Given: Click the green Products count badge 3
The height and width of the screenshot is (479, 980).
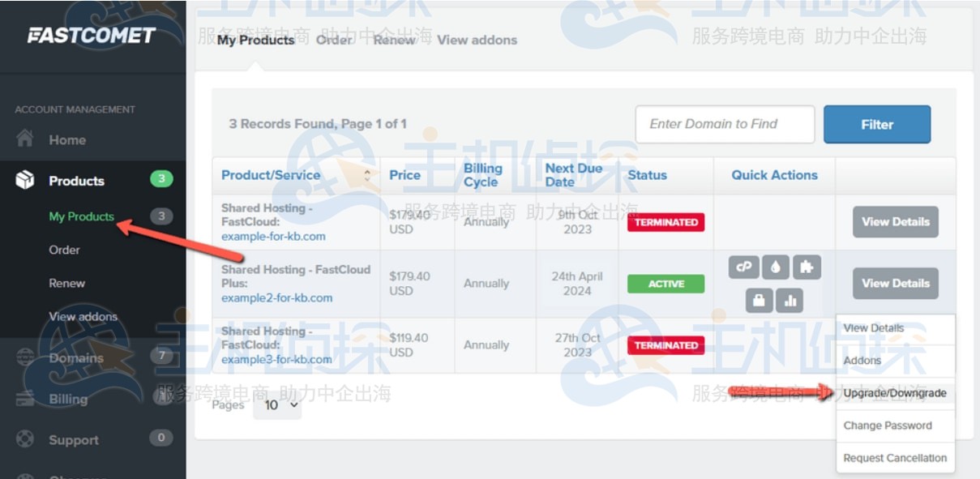Looking at the screenshot, I should click(161, 179).
